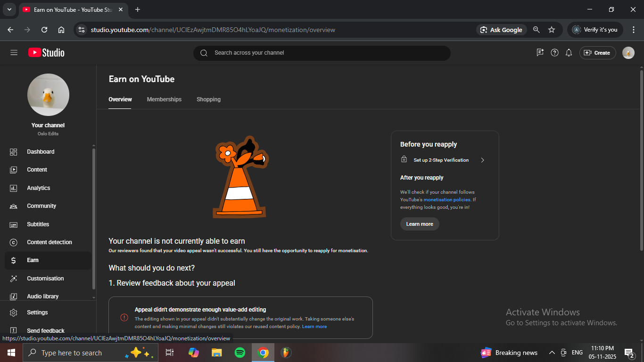Click the Create button
This screenshot has width=644, height=362.
(597, 53)
